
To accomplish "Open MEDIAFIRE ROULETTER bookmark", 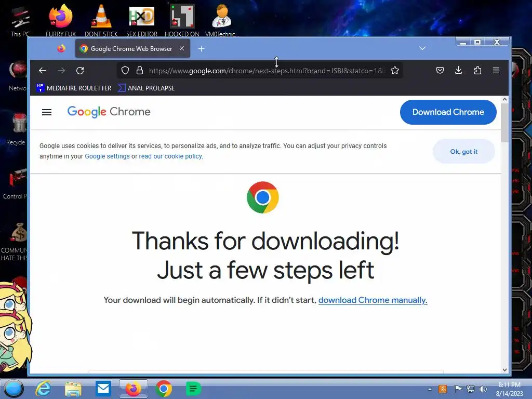I will pos(74,88).
